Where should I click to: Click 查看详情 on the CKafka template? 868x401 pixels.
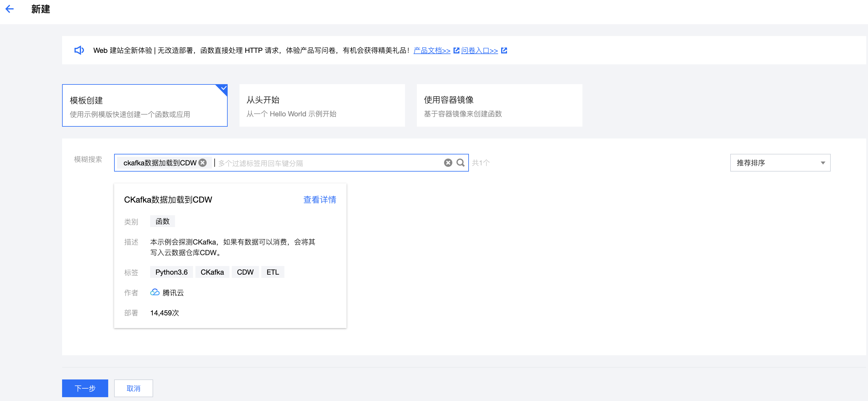click(319, 200)
